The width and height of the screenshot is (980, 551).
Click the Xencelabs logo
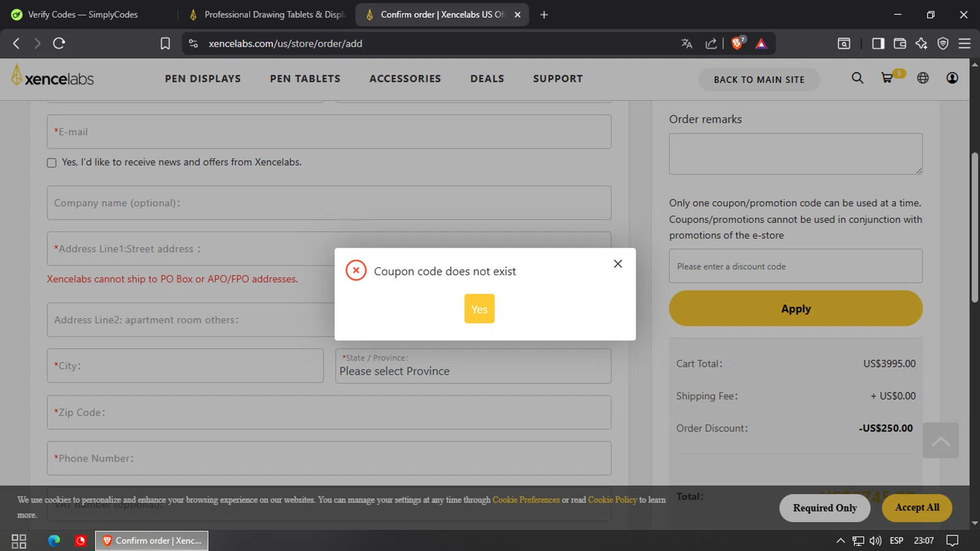pos(52,76)
